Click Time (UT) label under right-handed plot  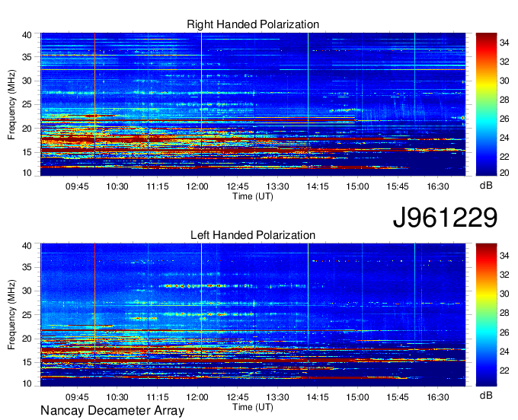click(253, 196)
